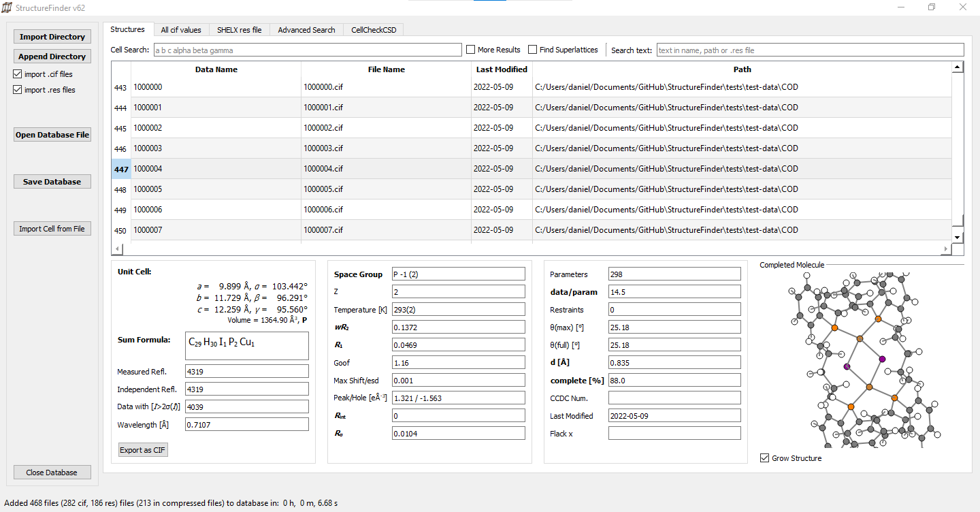The image size is (980, 512).
Task: Click the horizontal scroll-left arrow
Action: pos(117,249)
